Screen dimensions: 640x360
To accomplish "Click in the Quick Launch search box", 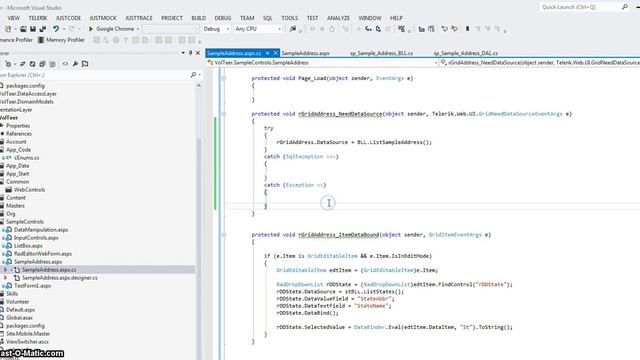I will pos(580,7).
